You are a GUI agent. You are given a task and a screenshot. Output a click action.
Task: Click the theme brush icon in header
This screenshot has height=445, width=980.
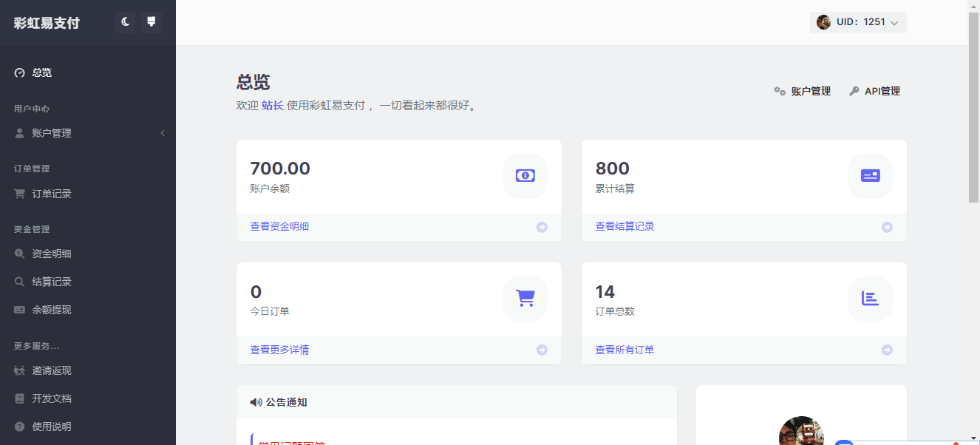[x=151, y=22]
